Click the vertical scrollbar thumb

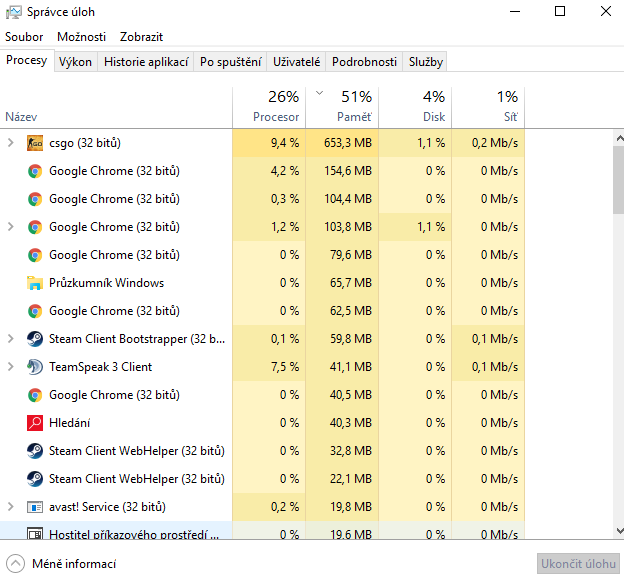(x=619, y=180)
